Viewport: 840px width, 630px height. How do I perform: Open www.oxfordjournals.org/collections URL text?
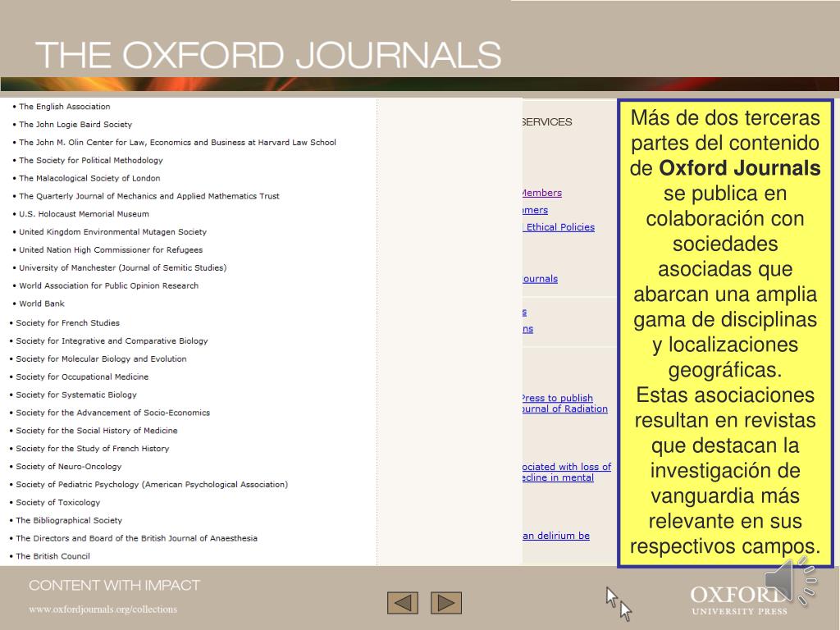click(103, 609)
